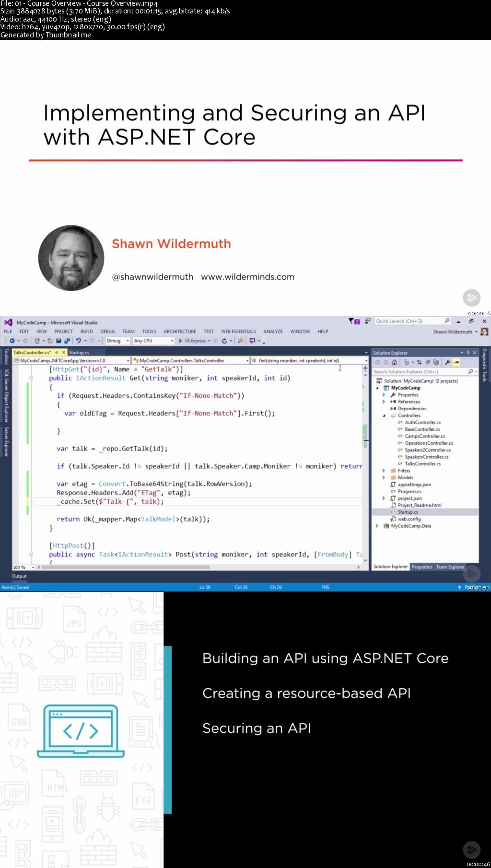Click the Shawn Wildermuth account name
This screenshot has height=868, width=491.
click(x=453, y=332)
